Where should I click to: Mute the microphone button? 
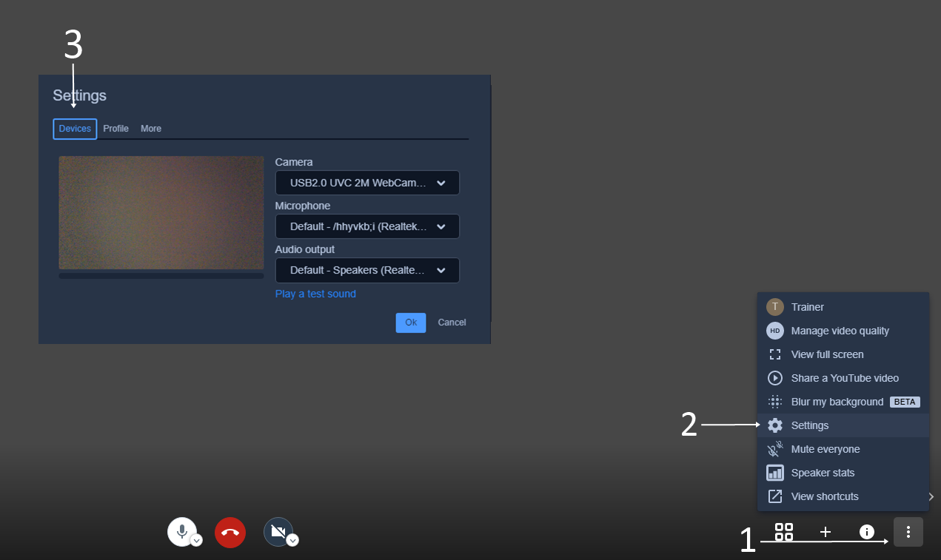[181, 531]
